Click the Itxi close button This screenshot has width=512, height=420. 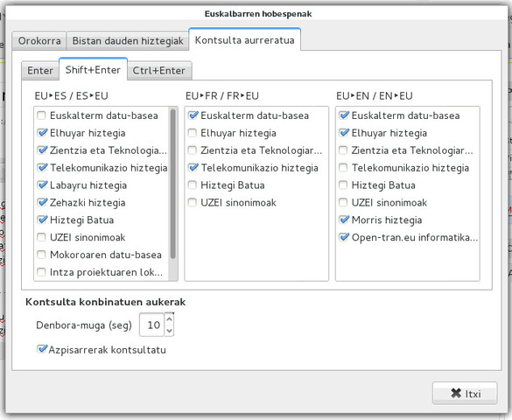click(x=465, y=393)
